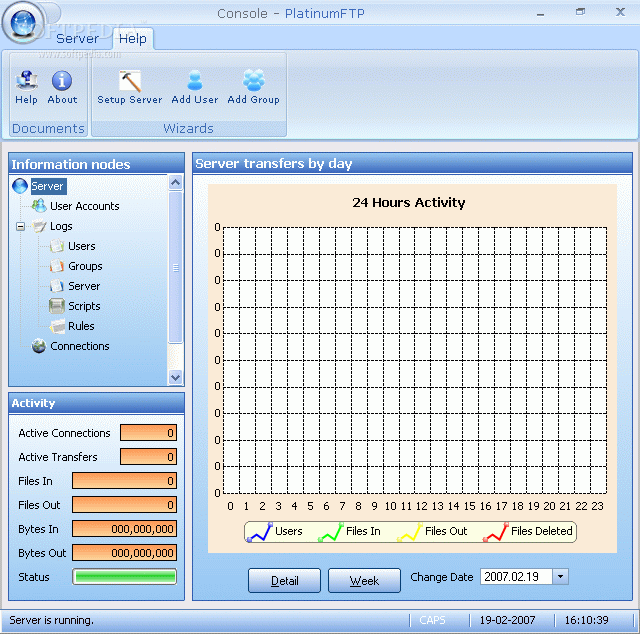Open the About info icon

tap(62, 80)
